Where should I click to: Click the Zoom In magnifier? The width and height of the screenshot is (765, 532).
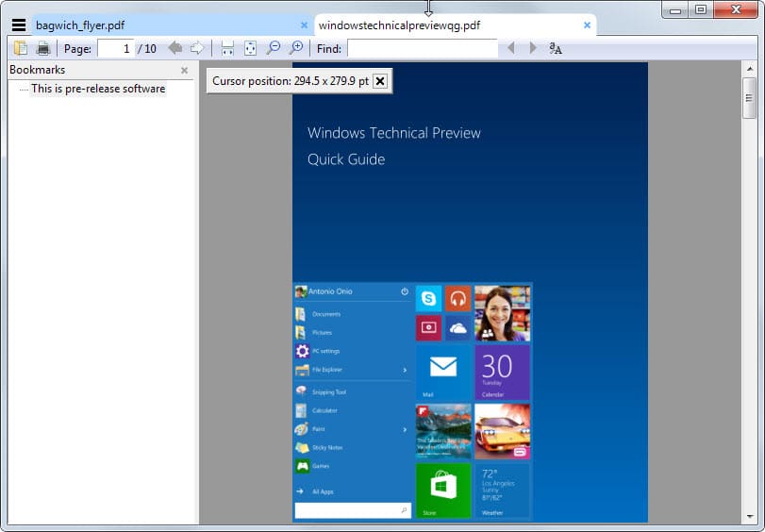(296, 48)
